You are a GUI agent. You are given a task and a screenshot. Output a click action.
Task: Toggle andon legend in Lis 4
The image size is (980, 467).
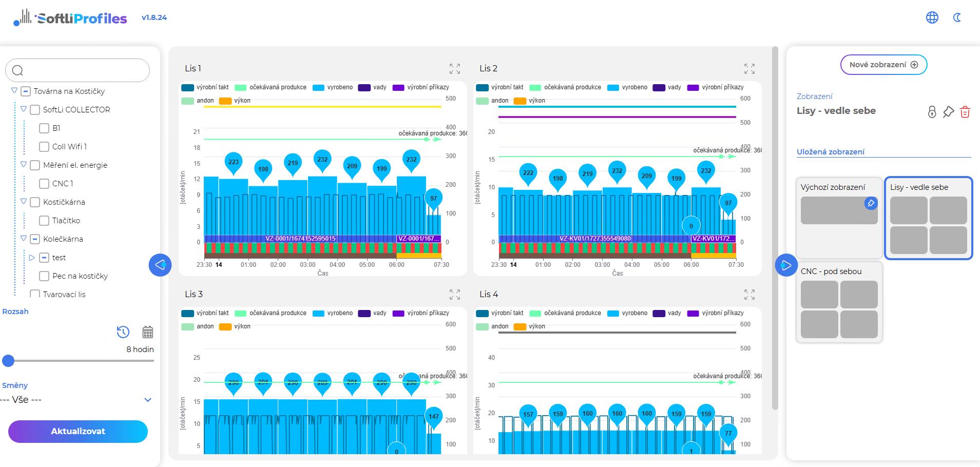click(492, 326)
